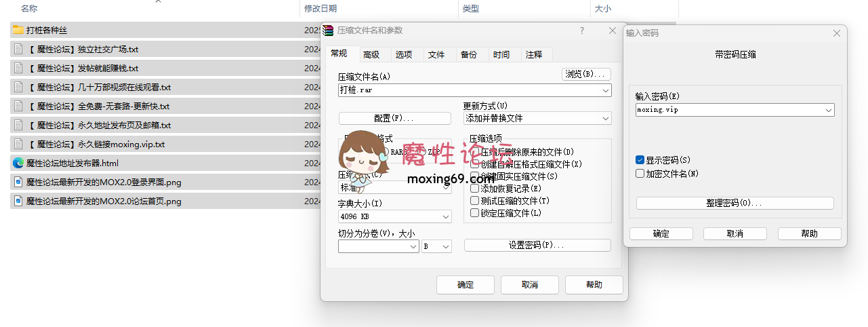
Task: Select the 打桩各种丝 folder icon
Action: pos(18,30)
